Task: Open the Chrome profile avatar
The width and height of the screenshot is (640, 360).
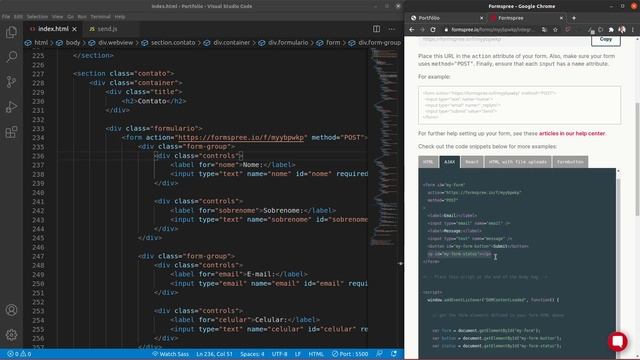Action: 622,30
